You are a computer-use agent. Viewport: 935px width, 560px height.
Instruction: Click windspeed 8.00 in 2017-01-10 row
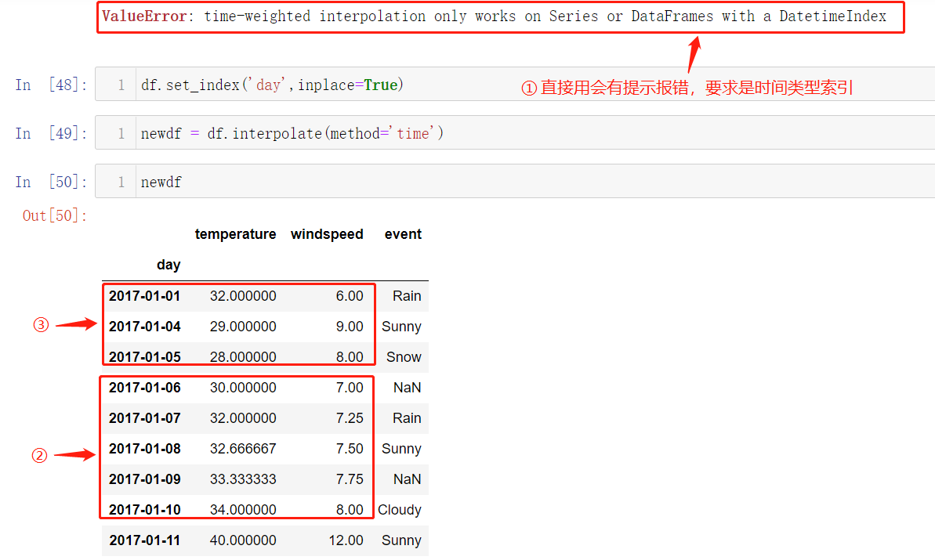(x=350, y=510)
